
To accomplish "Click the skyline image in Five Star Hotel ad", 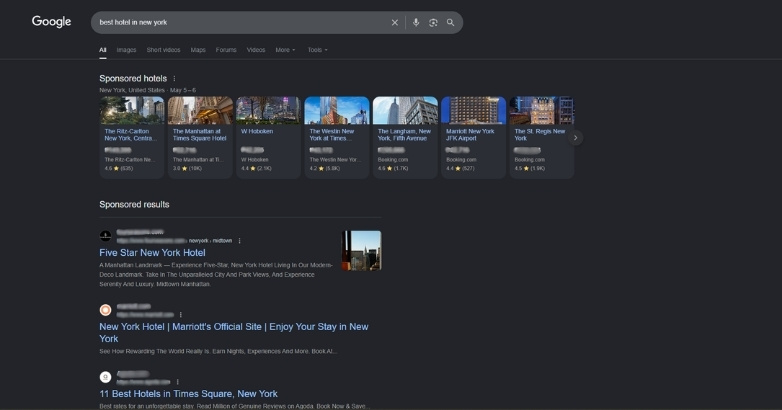I will click(x=362, y=250).
